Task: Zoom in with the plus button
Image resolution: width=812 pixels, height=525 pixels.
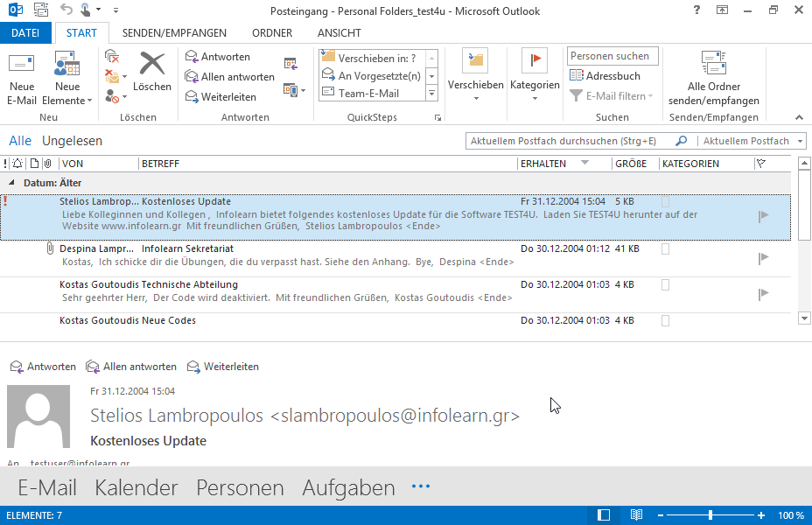Action: [x=760, y=515]
